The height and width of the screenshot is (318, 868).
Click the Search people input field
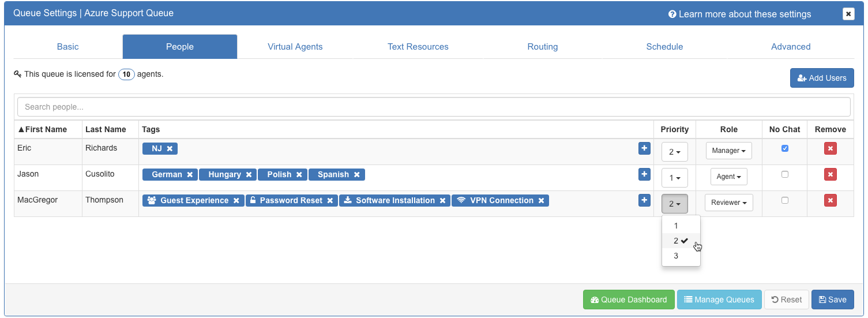[434, 107]
